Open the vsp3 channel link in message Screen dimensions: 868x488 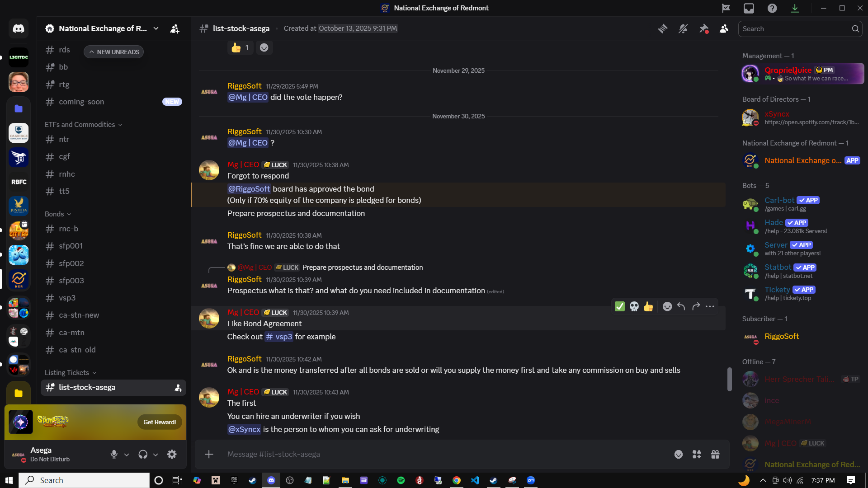click(x=278, y=337)
